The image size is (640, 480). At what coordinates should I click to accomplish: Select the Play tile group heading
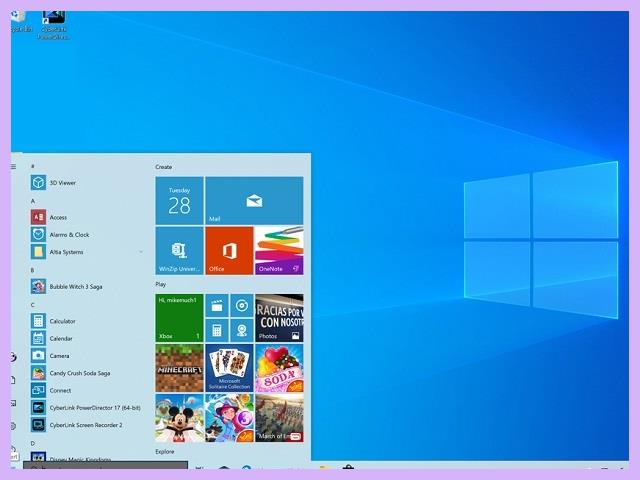[160, 284]
